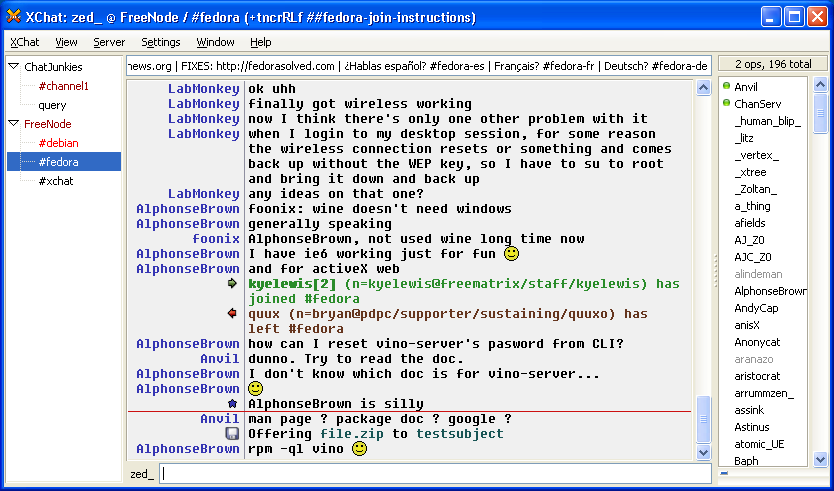
Task: Click the smiley after 'just for fun'
Action: [511, 254]
